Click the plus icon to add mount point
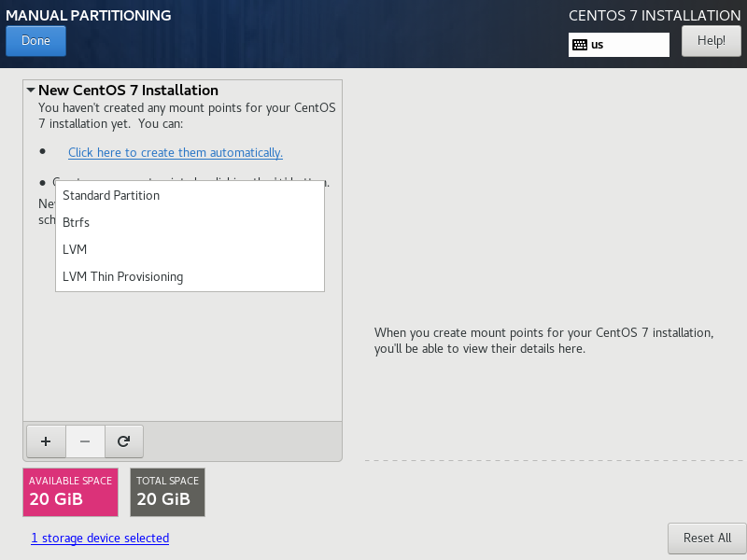747x560 pixels. [x=46, y=441]
